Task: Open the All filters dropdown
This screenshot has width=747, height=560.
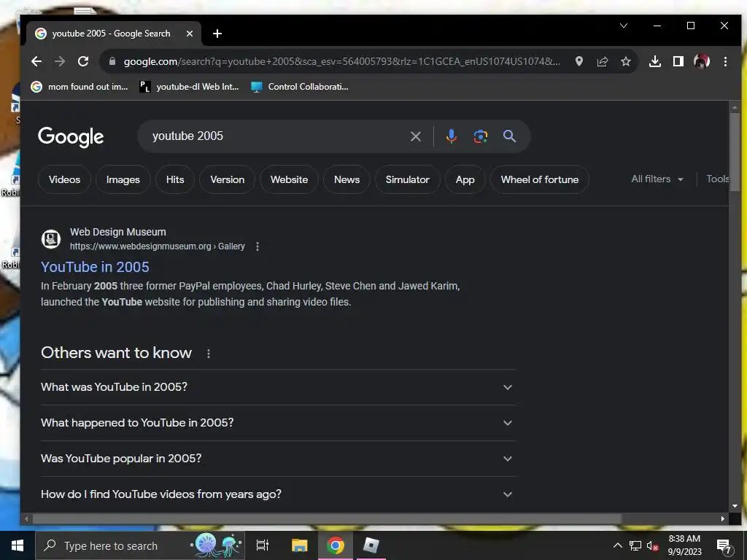Action: tap(657, 179)
